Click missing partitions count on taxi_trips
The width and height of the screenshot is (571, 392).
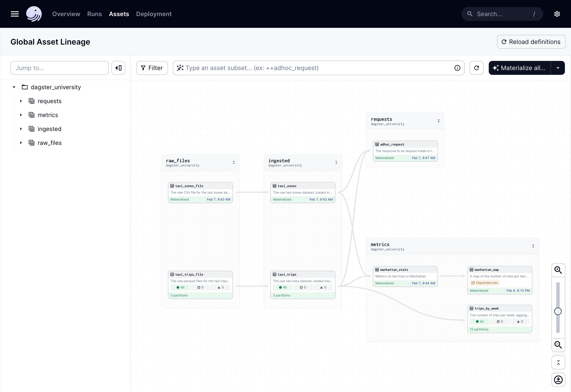click(303, 287)
